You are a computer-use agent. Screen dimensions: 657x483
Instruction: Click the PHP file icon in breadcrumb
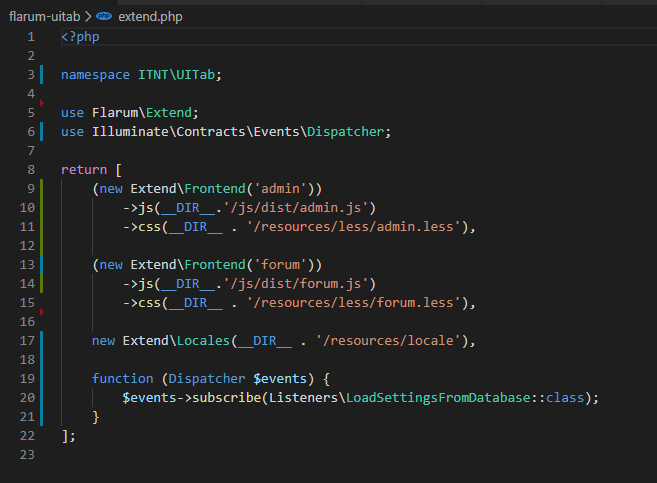(103, 16)
